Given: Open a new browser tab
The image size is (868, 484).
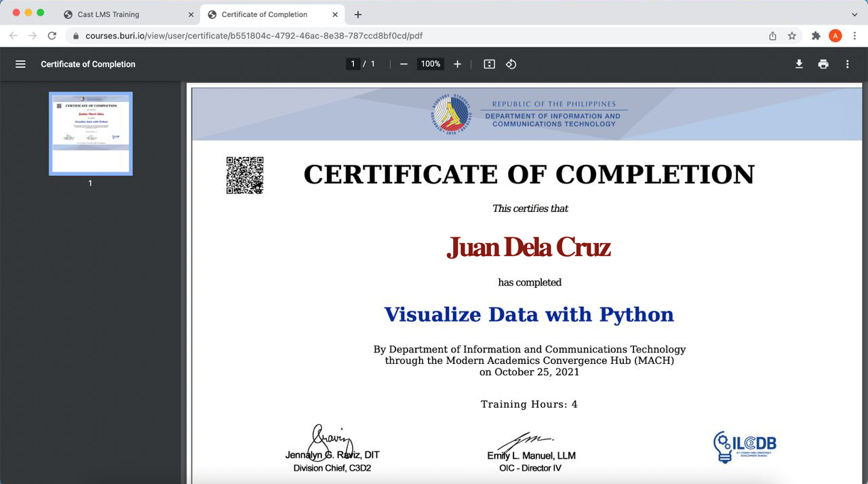Looking at the screenshot, I should point(358,14).
